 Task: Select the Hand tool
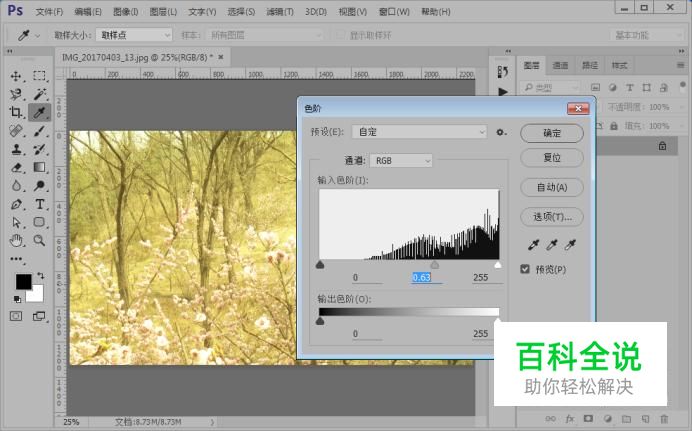[16, 241]
